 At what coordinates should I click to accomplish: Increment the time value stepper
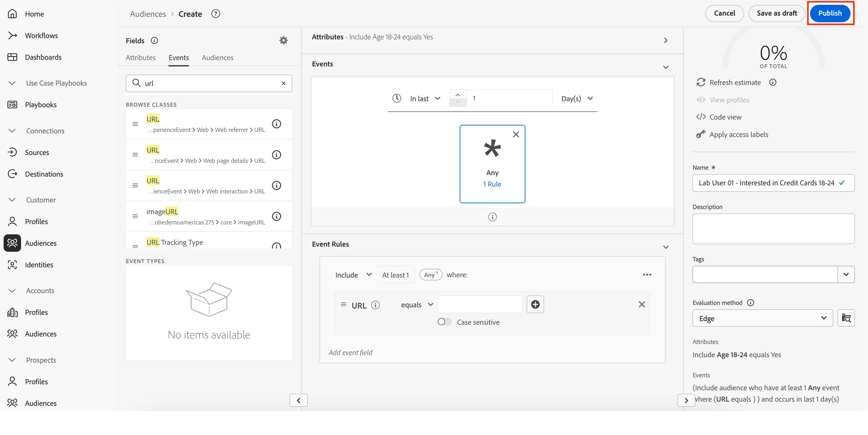pyautogui.click(x=457, y=95)
